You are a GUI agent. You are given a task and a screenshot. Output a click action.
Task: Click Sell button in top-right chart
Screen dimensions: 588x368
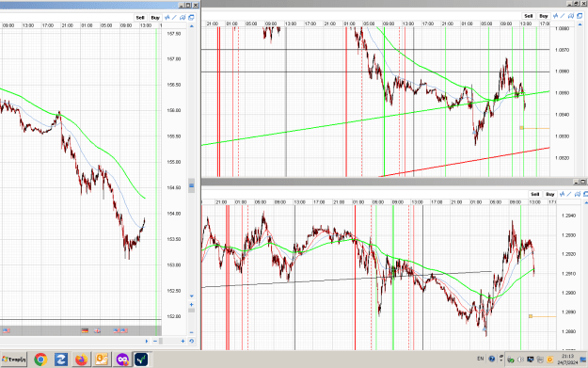coord(529,16)
